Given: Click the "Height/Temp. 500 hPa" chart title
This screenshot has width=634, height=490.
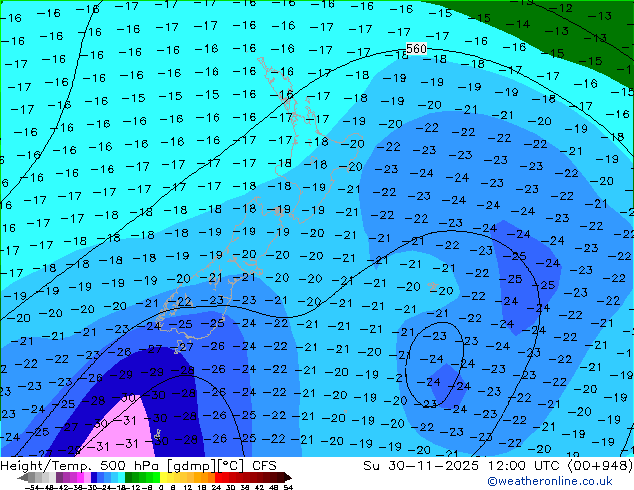Looking at the screenshot, I should coord(80,466).
